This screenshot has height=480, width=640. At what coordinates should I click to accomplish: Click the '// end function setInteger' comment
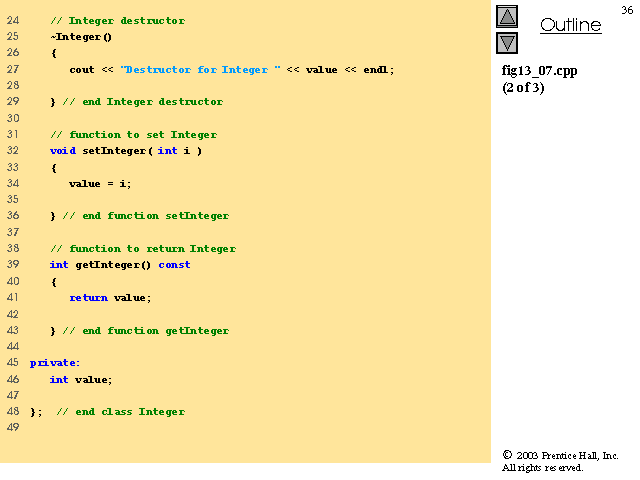[146, 216]
